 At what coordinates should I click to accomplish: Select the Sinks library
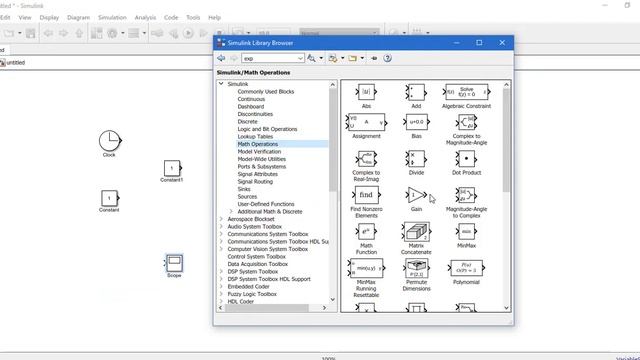pyautogui.click(x=244, y=189)
